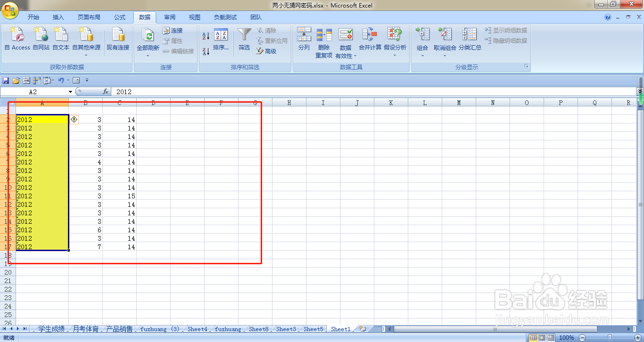
Task: Switch to Page Layout view in status bar
Action: tap(542, 337)
